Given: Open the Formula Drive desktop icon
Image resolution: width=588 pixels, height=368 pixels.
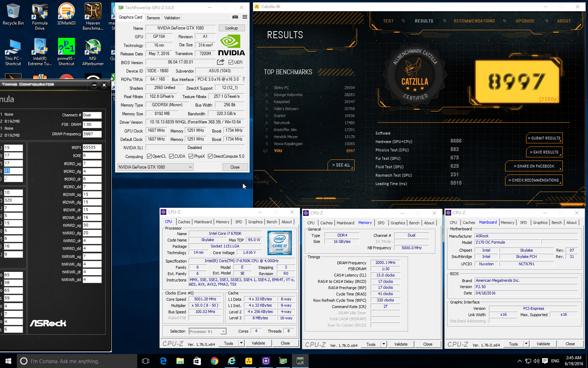Looking at the screenshot, I should 40,16.
